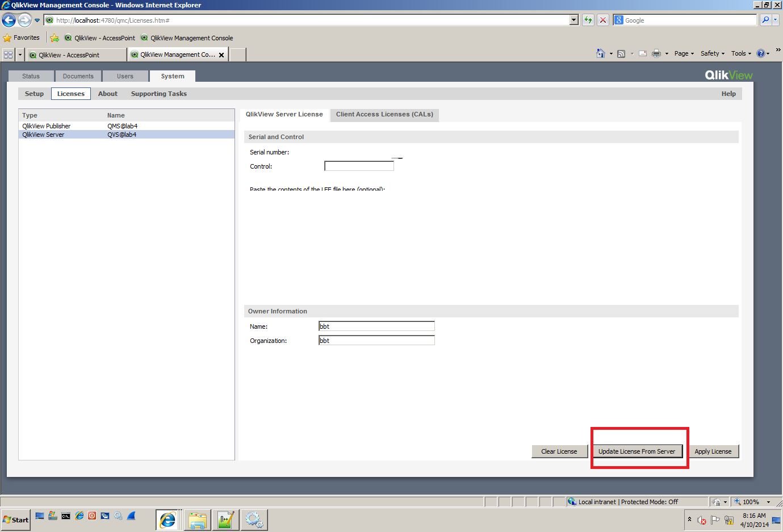Select the QlikView Publisher license row

tap(127, 126)
